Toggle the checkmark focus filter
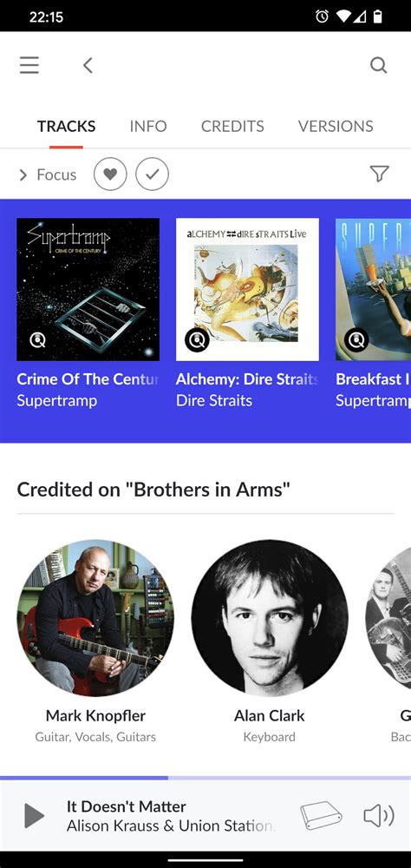The width and height of the screenshot is (411, 868). click(152, 174)
